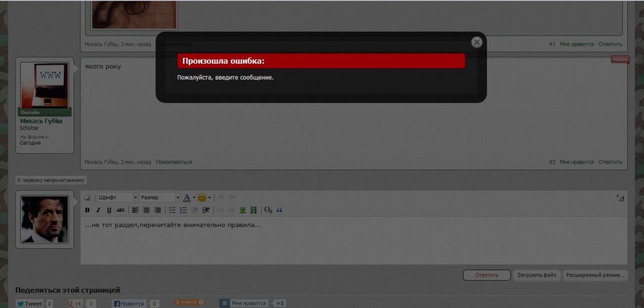Click Ответить on post #2

[x=611, y=162]
